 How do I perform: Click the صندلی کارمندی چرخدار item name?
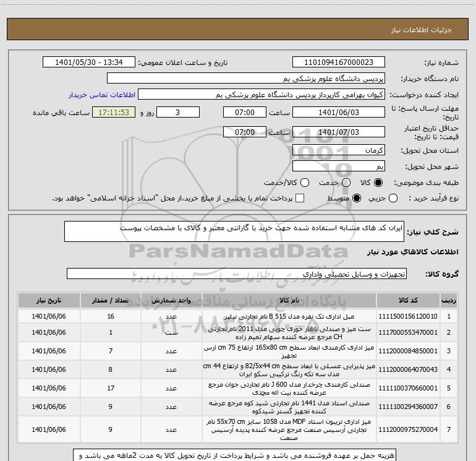tap(289, 389)
